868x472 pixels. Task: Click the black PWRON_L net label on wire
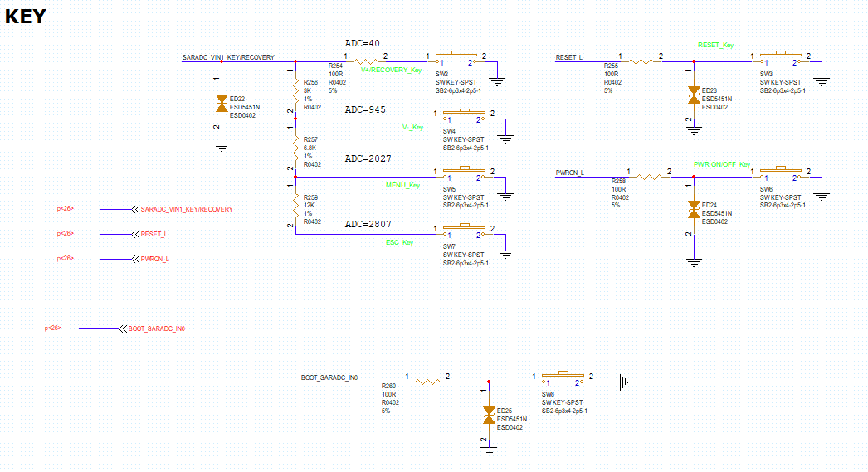pos(569,173)
